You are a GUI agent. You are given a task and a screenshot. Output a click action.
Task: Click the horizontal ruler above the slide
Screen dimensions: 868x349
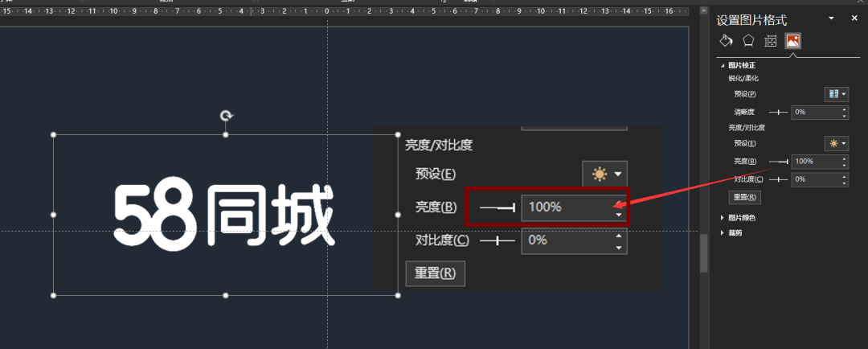[344, 10]
